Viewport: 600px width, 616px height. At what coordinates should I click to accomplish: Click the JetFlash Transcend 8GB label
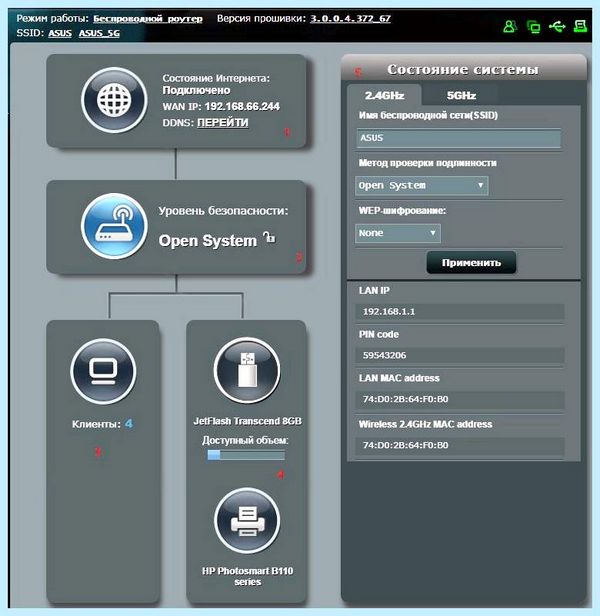pos(248,421)
